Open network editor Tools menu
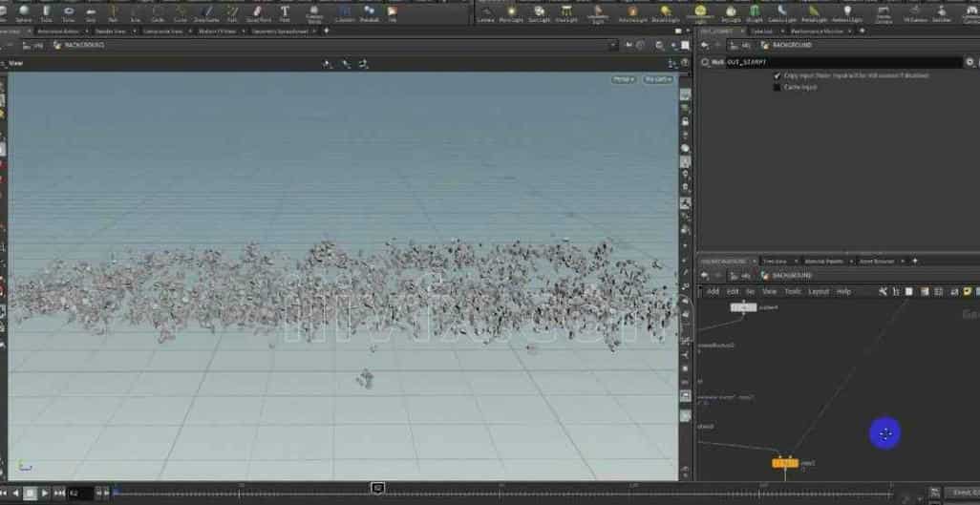The image size is (980, 505). pos(793,292)
